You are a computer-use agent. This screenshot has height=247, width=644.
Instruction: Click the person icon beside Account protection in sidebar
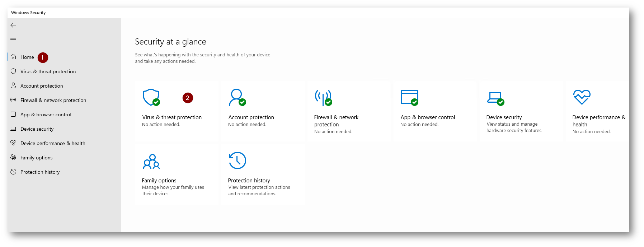[13, 85]
